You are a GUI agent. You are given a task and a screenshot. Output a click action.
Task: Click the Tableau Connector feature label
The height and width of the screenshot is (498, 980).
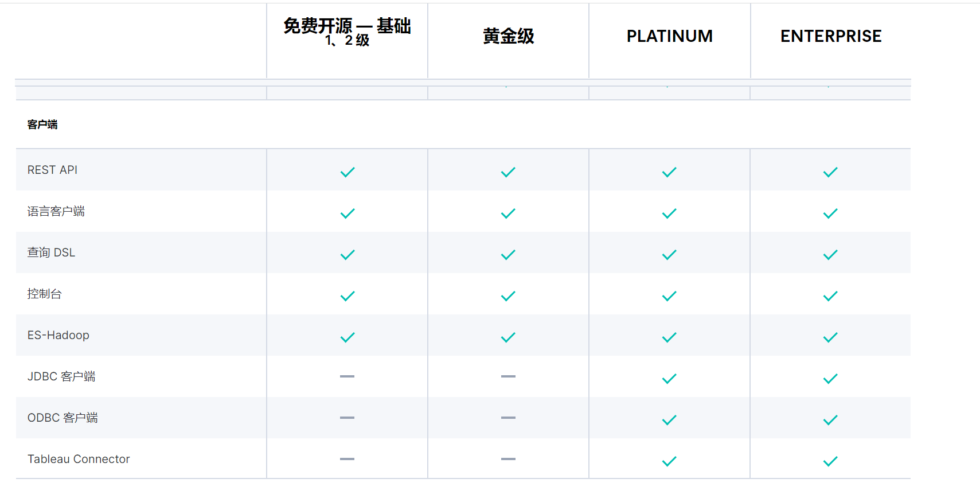pos(79,459)
